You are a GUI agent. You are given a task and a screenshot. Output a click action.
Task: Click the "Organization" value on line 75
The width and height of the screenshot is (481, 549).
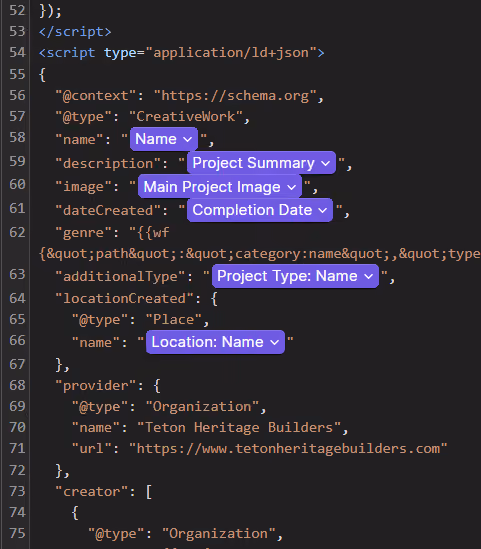[x=219, y=534]
